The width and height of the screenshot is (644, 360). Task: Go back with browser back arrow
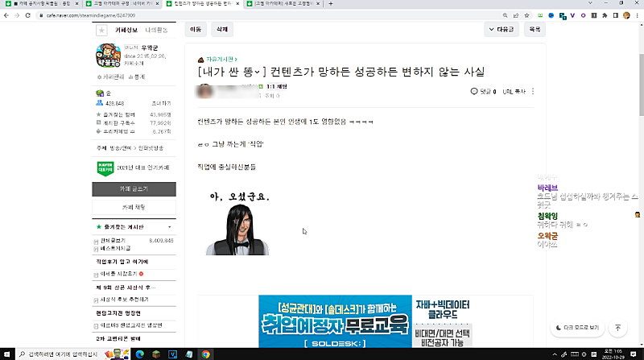(6, 15)
